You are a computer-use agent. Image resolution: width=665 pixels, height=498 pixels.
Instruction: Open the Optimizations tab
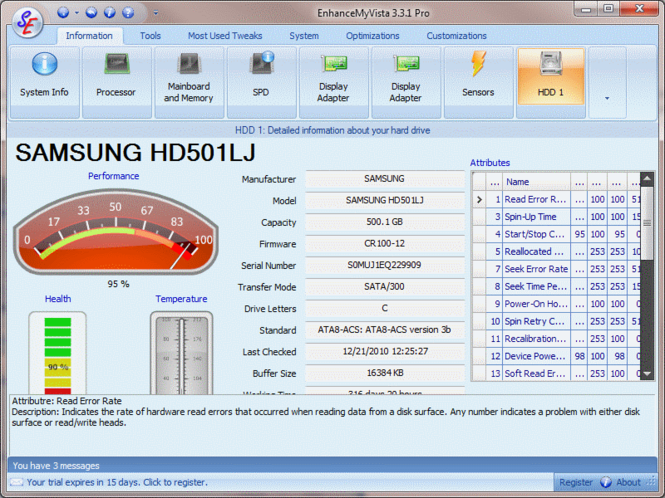coord(372,36)
